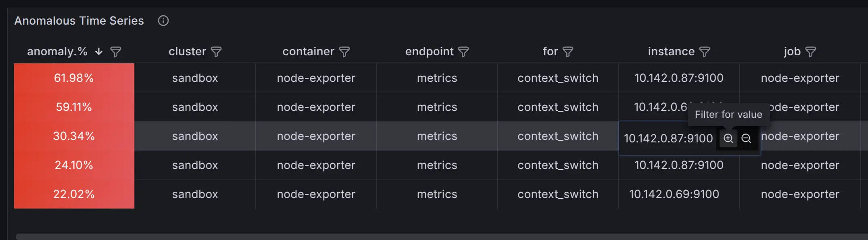Select the 61.98% anomaly cell

(x=74, y=78)
